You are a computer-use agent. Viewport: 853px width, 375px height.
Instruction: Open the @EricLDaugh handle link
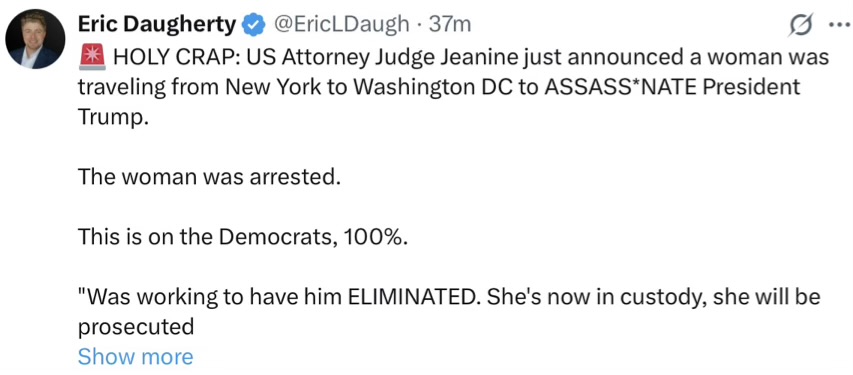pyautogui.click(x=339, y=24)
